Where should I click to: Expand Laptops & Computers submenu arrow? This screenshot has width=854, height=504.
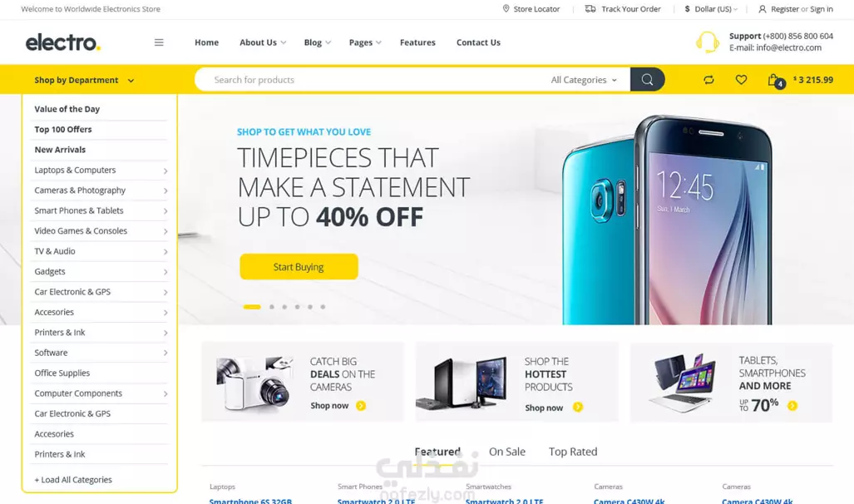[165, 170]
